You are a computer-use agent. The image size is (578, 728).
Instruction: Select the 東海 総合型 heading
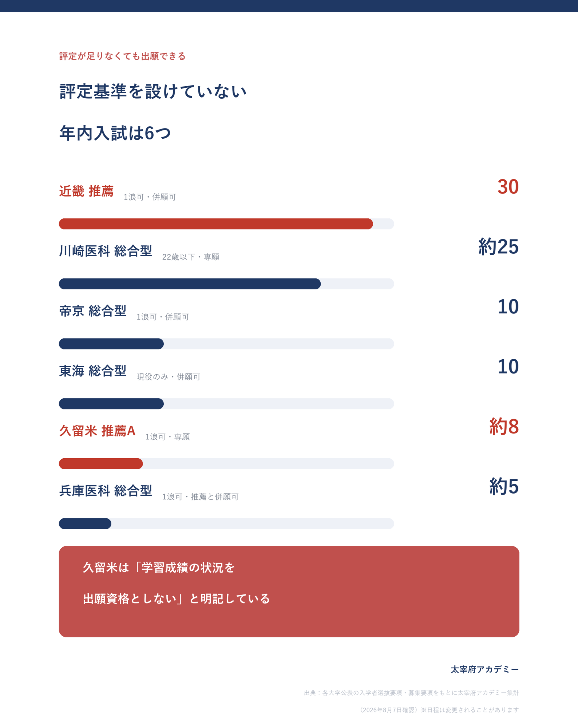coord(93,371)
